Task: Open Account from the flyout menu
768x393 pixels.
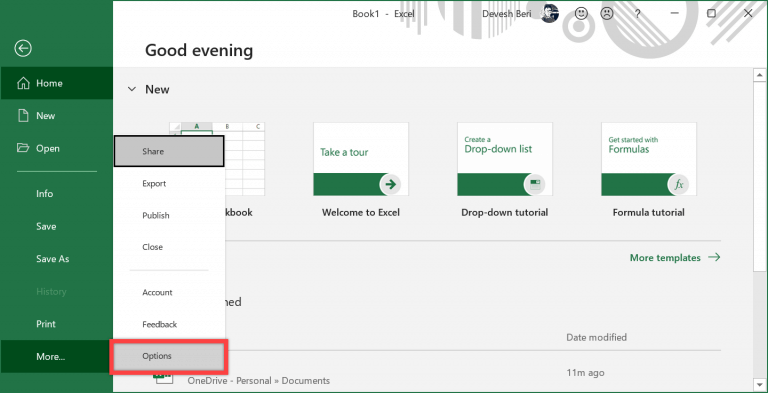Action: pyautogui.click(x=169, y=292)
